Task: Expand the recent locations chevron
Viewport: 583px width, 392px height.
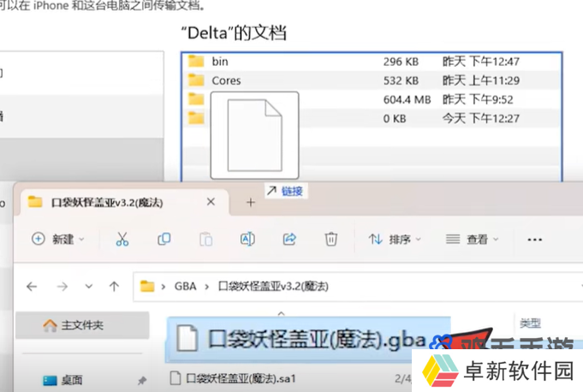Action: coord(88,287)
